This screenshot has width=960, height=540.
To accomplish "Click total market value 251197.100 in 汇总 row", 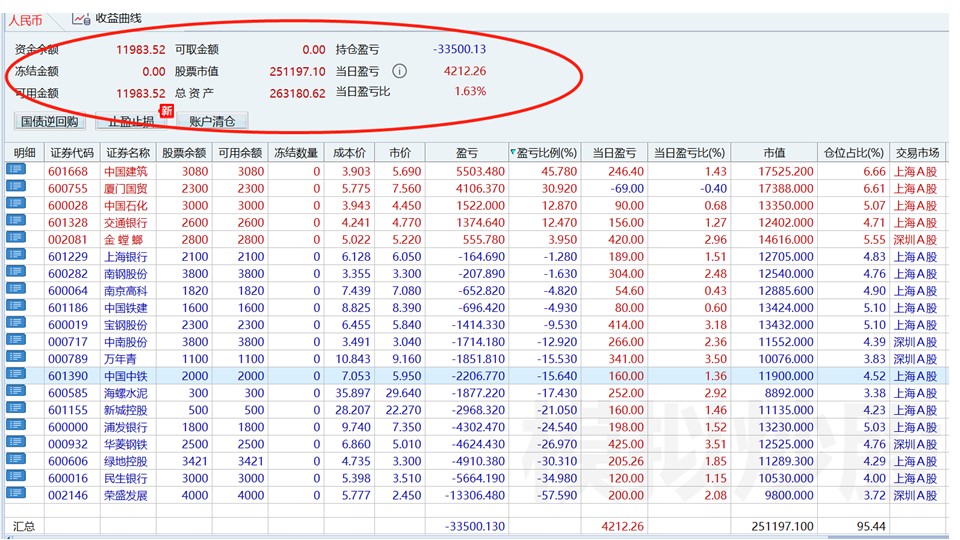I will tap(782, 526).
